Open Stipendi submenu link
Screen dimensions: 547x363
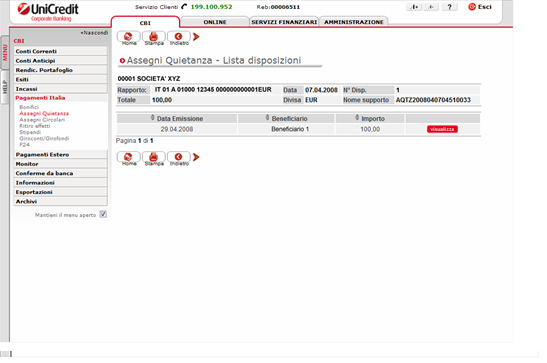[30, 132]
